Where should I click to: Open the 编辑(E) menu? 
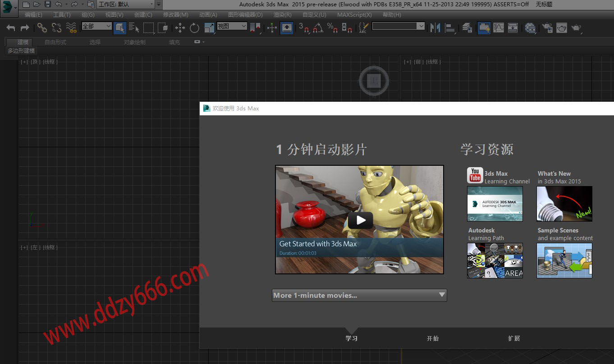33,15
